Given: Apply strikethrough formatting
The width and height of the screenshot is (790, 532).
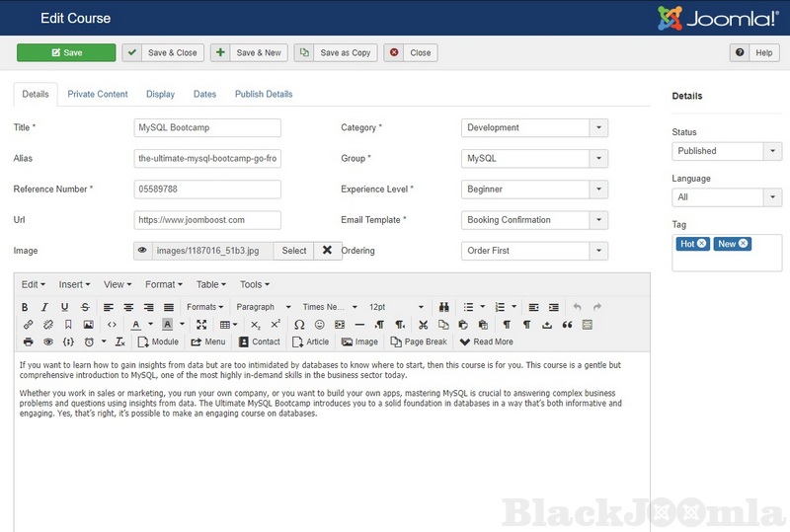Looking at the screenshot, I should tap(85, 307).
